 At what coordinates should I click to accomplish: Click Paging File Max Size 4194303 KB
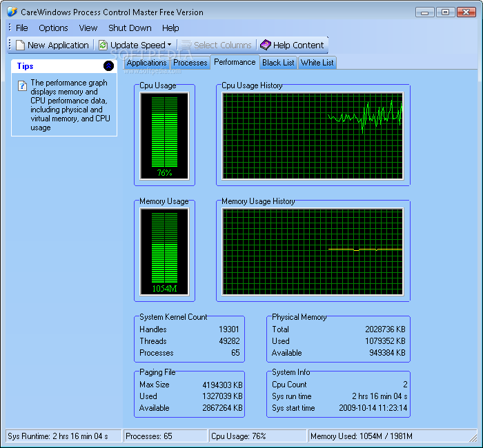222,385
